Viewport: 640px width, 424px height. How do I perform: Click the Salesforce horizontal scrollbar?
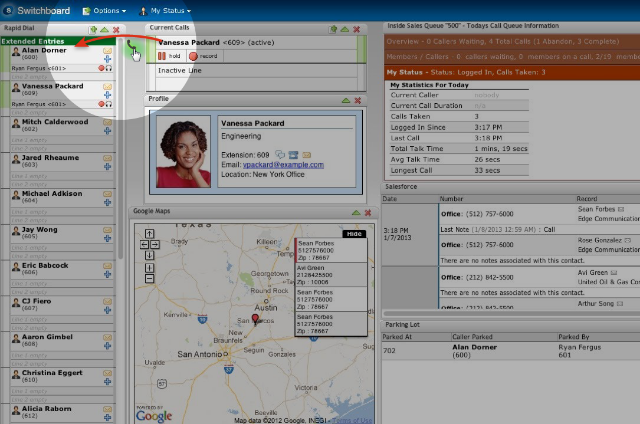pos(512,313)
